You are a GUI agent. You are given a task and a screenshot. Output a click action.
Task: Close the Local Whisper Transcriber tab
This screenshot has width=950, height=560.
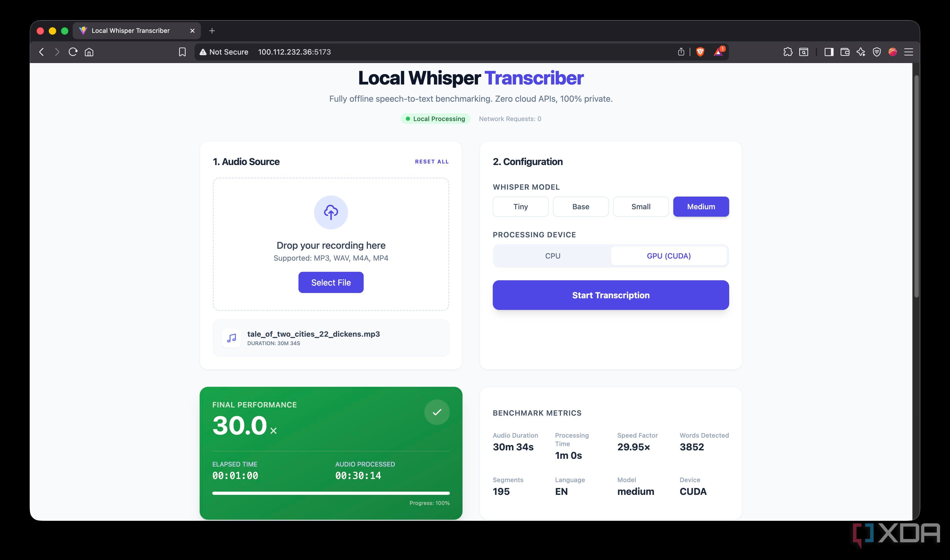(x=192, y=30)
